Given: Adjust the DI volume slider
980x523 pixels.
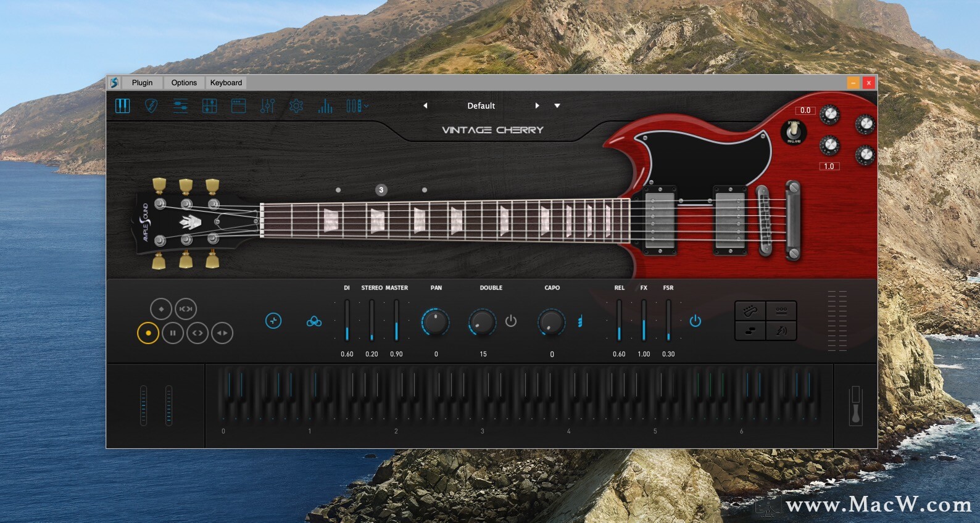Looking at the screenshot, I should tap(347, 320).
